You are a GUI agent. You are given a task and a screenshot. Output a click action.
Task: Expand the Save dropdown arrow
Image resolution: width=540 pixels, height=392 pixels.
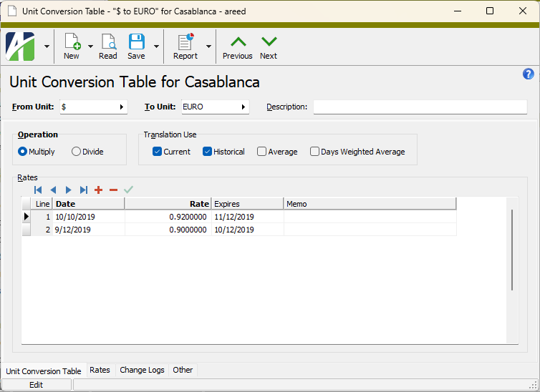156,46
